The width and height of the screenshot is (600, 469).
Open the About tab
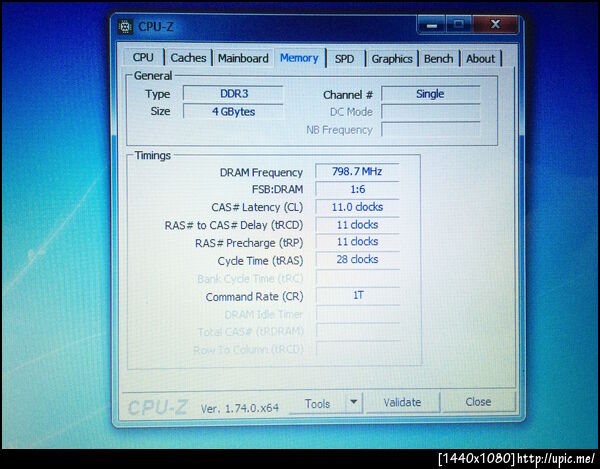(480, 59)
